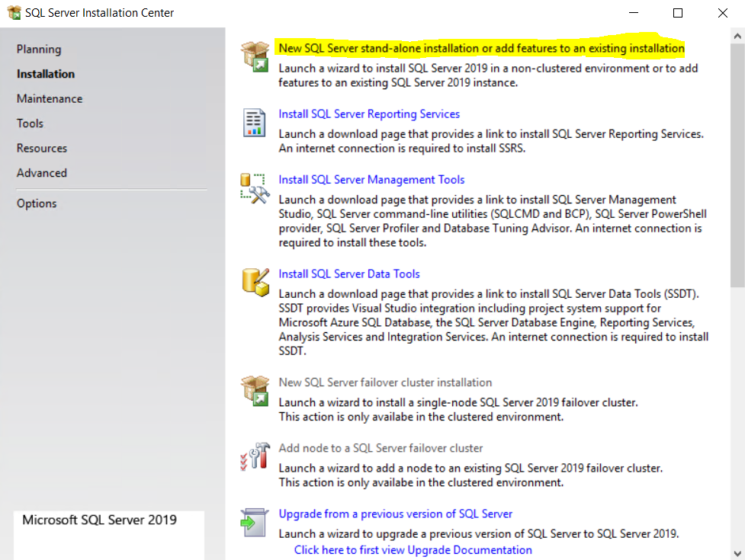
Task: Open the first view Upgrade Documentation link
Action: (413, 550)
